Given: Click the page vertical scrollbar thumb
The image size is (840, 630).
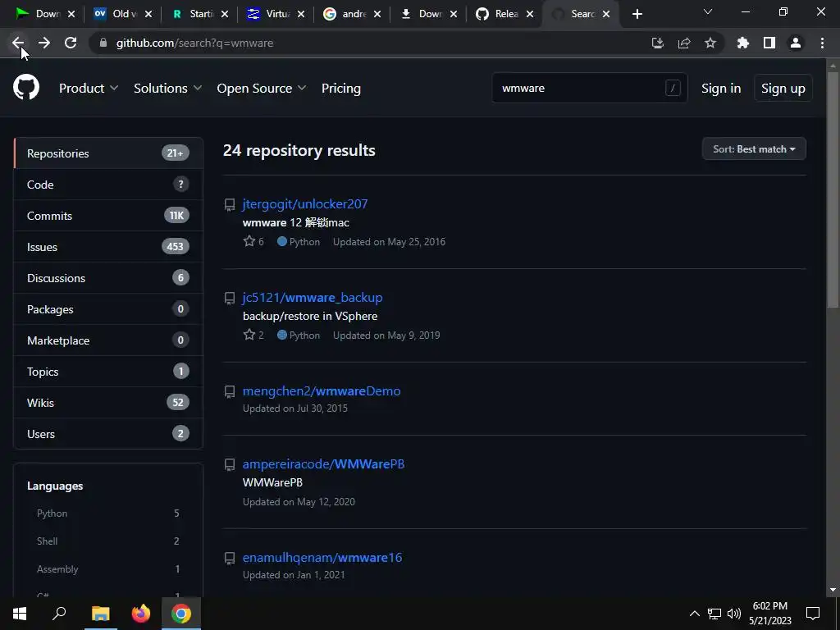Looking at the screenshot, I should (x=832, y=190).
